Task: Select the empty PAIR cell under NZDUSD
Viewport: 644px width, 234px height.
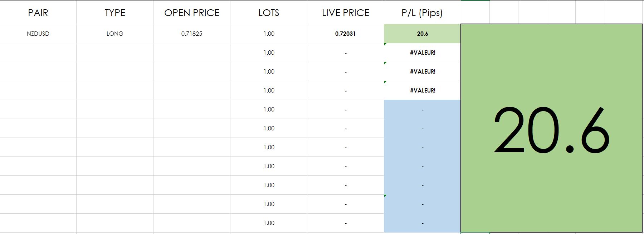Action: 38,53
